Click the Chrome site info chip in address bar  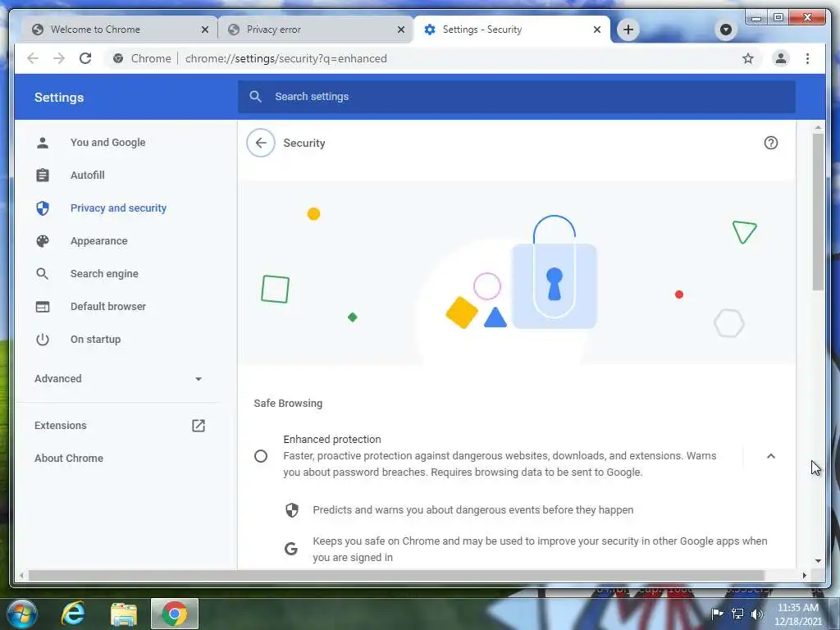point(142,58)
